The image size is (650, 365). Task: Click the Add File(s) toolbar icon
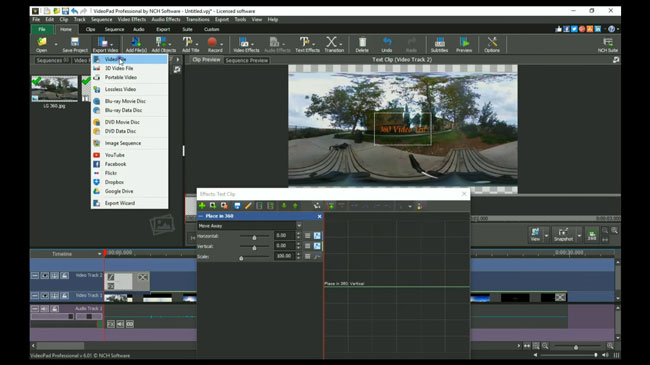click(x=136, y=44)
